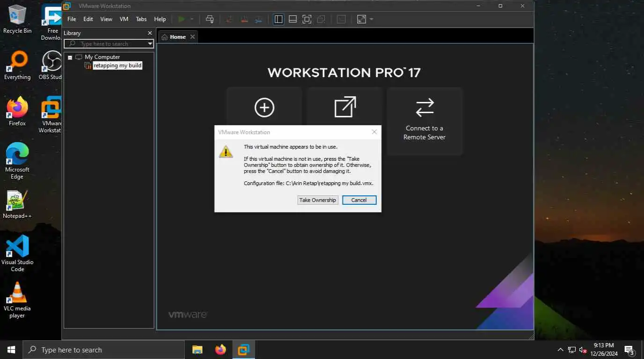Viewport: 644px width, 359px height.
Task: Maximize the VMware Workstation window
Action: point(500,6)
